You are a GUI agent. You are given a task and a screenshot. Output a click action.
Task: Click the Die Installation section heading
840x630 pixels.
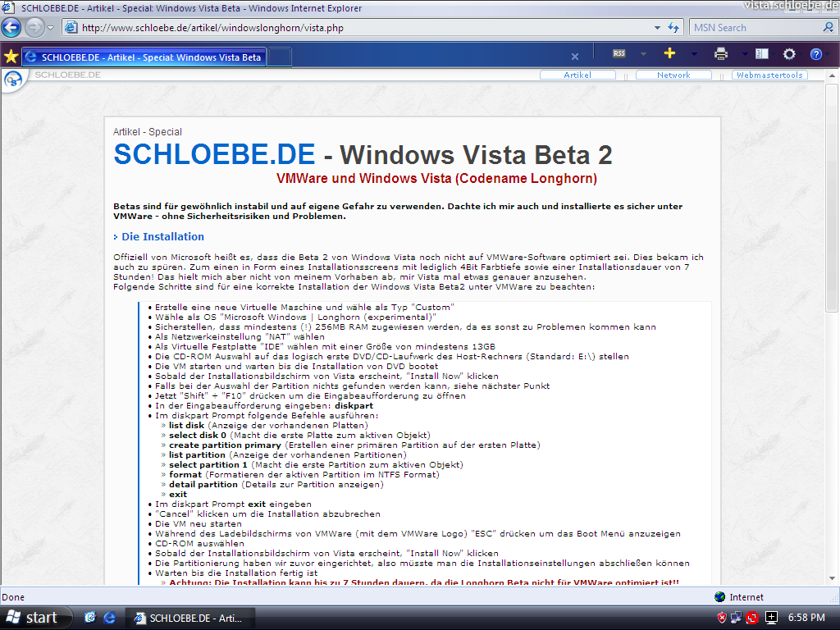pos(162,237)
